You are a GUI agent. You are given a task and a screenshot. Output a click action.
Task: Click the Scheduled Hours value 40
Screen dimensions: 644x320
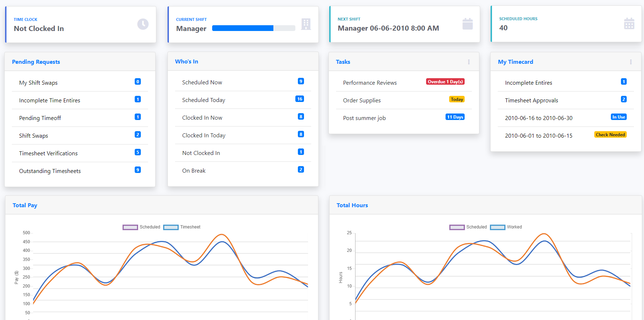(x=504, y=28)
